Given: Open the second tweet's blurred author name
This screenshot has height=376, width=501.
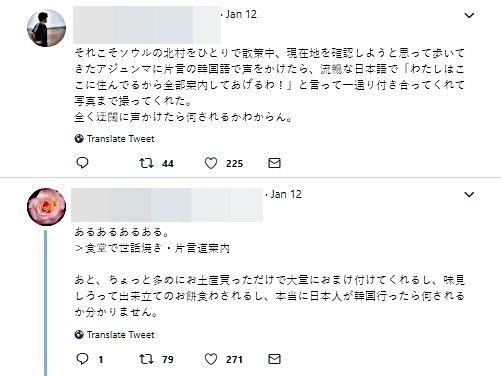Looking at the screenshot, I should [x=167, y=205].
